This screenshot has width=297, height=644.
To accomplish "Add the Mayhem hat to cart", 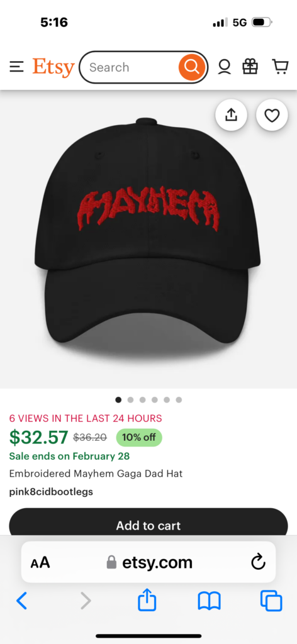I will coord(148,522).
